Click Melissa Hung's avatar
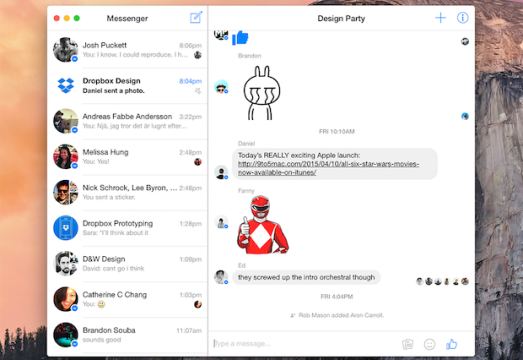This screenshot has width=523, height=360. (66, 156)
